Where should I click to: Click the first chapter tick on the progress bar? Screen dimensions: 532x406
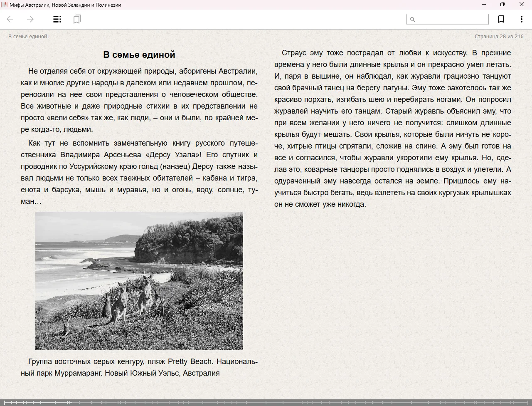click(5, 402)
